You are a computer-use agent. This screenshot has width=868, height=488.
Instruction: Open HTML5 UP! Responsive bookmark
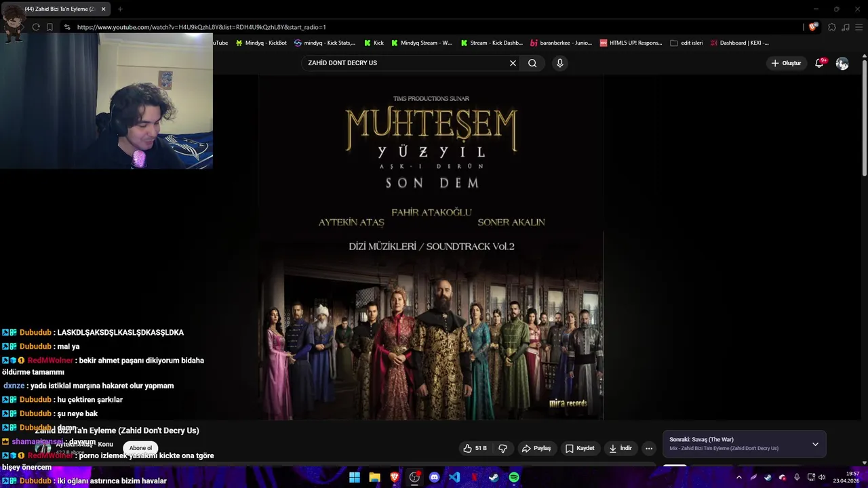pyautogui.click(x=631, y=43)
